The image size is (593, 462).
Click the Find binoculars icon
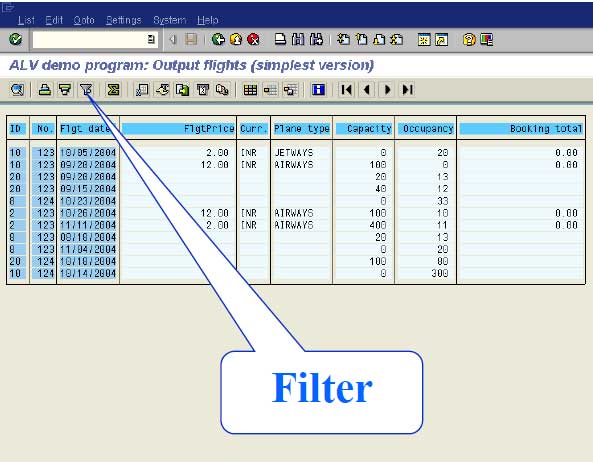pos(298,39)
